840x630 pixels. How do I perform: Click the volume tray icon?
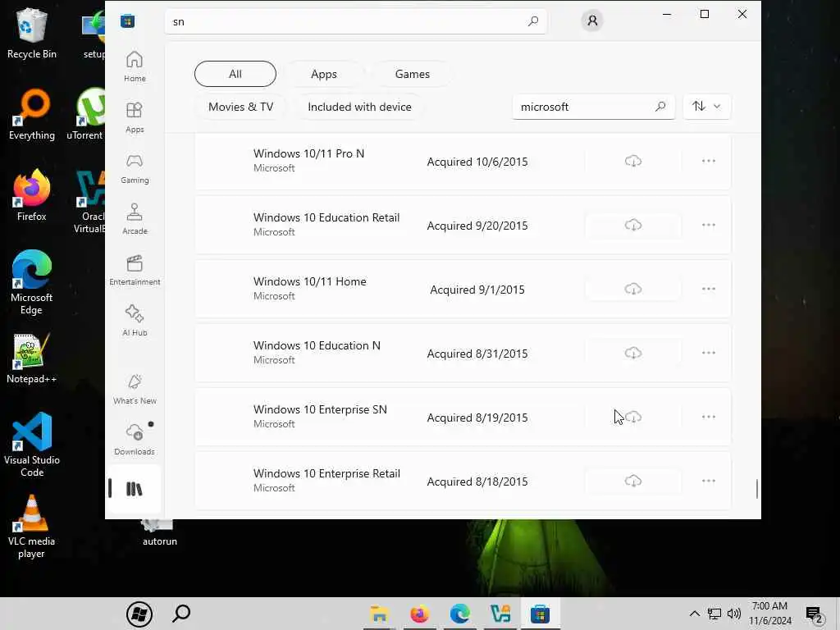[x=734, y=614]
